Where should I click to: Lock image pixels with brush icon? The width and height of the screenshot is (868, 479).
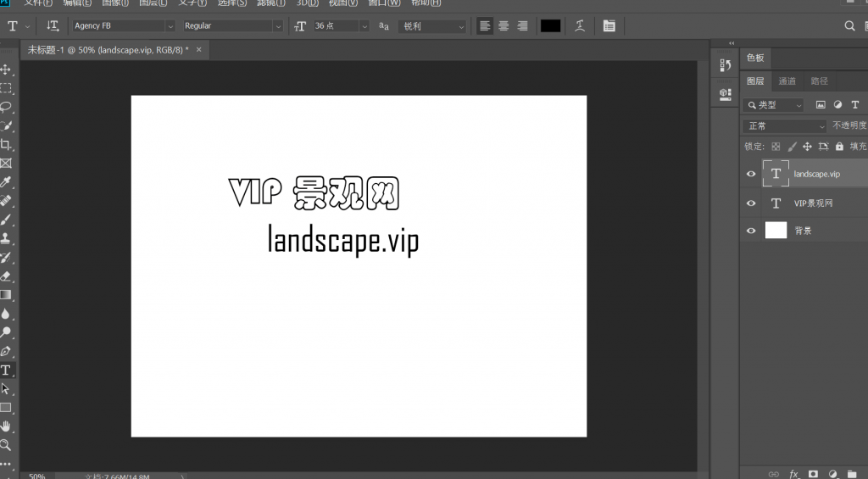792,147
